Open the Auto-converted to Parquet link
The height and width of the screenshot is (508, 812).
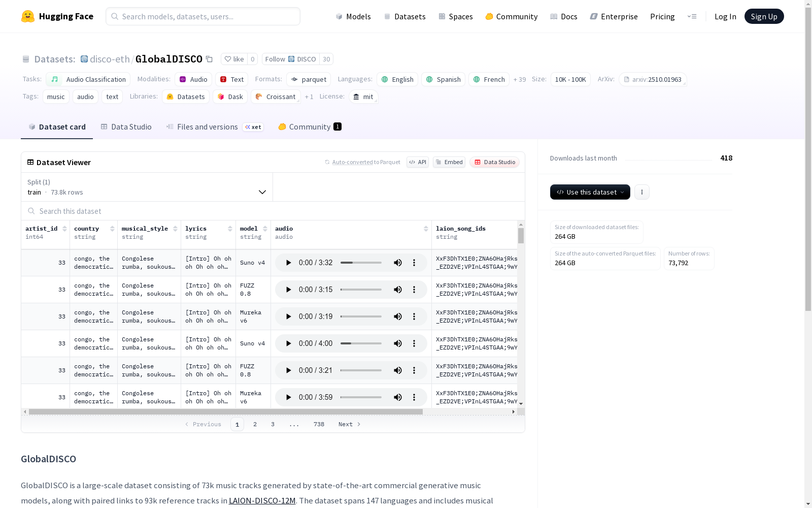coord(362,162)
